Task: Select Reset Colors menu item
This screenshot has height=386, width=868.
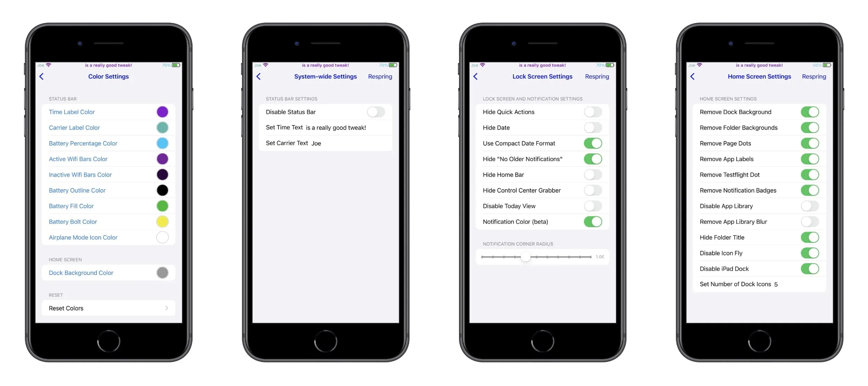Action: pyautogui.click(x=108, y=308)
